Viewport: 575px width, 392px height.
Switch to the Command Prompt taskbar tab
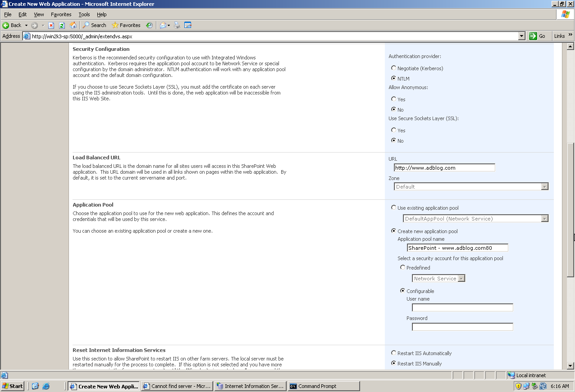click(x=323, y=386)
